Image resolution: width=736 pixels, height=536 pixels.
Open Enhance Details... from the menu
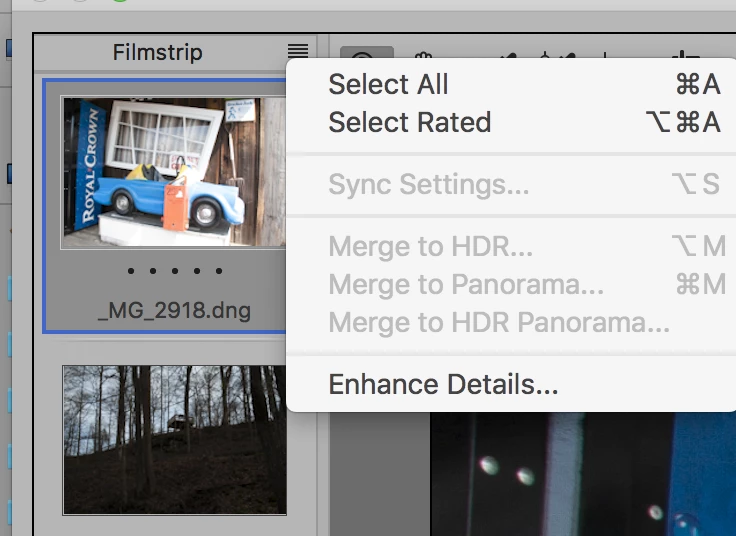(512, 384)
